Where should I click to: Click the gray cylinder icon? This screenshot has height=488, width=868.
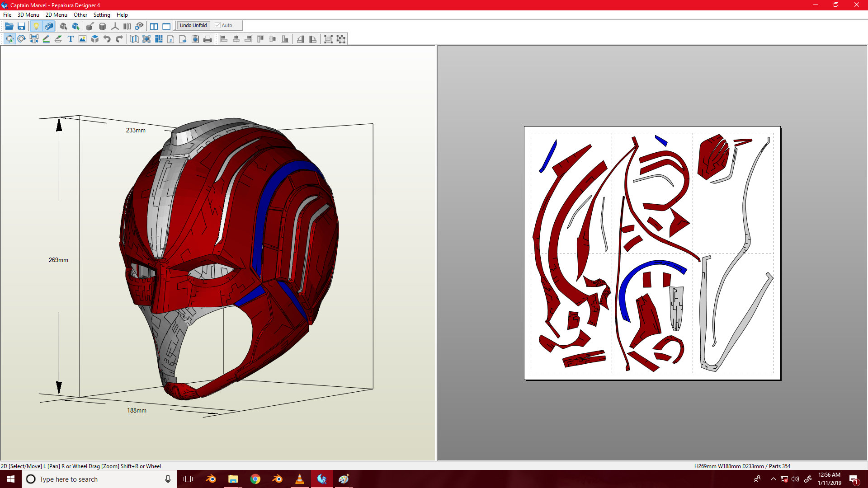[102, 26]
